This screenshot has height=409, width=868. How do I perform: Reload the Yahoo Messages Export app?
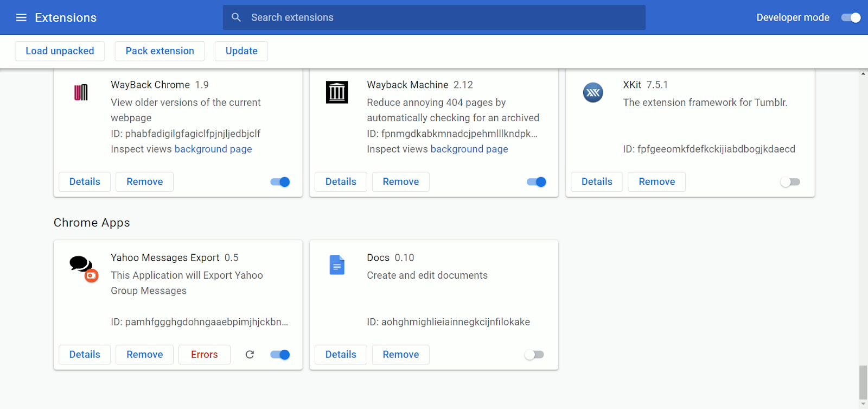click(x=250, y=355)
